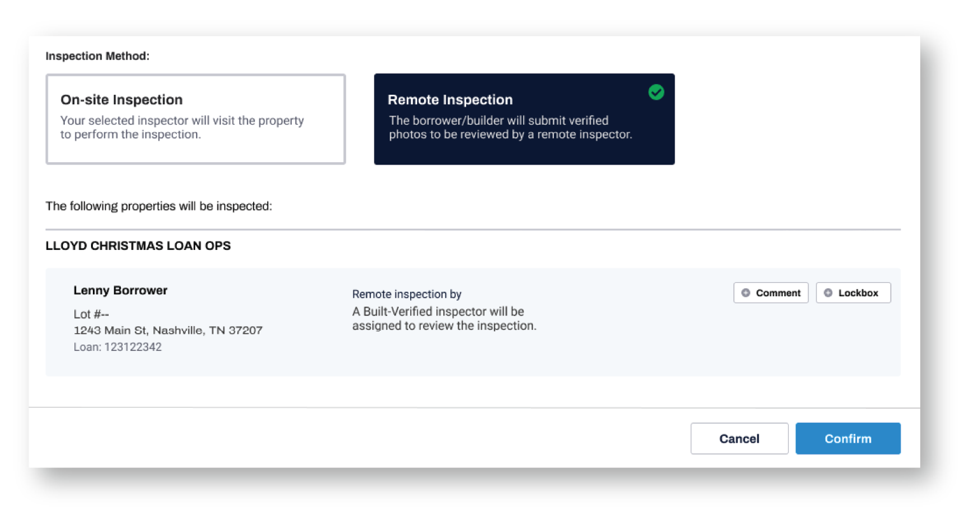This screenshot has width=980, height=529.
Task: Click the on-site description about inspector visiting property
Action: pyautogui.click(x=182, y=127)
